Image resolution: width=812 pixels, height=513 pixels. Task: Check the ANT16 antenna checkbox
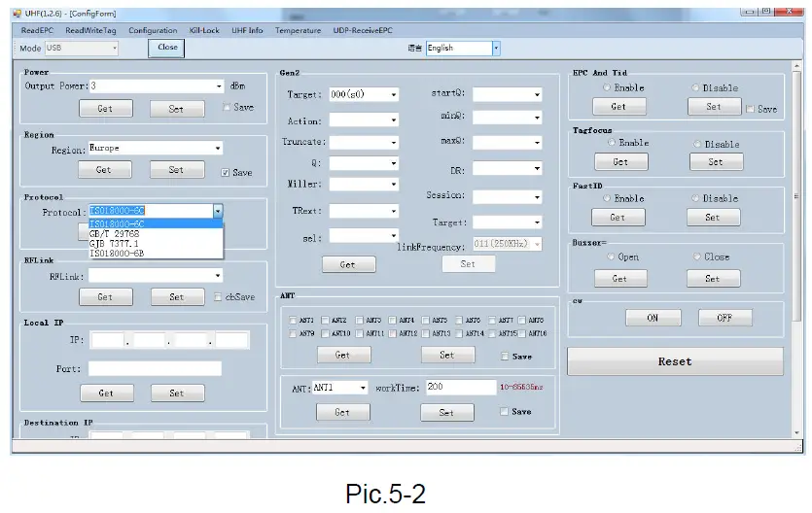(x=522, y=333)
